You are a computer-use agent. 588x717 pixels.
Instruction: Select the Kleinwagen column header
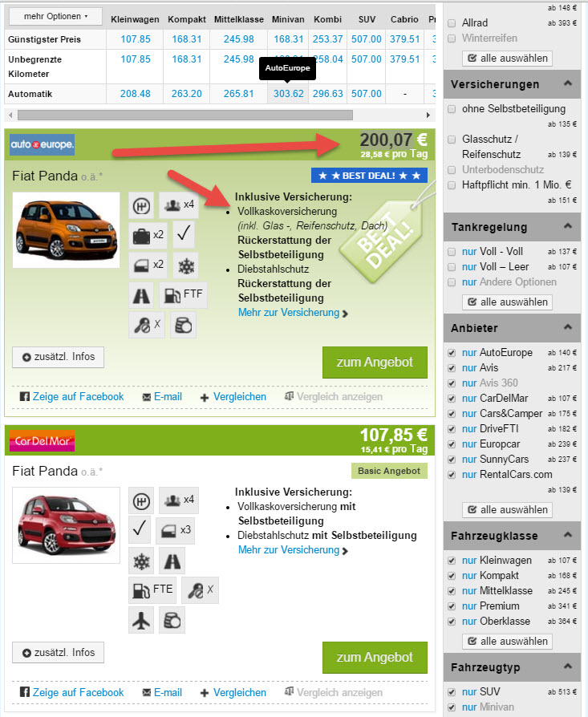(x=135, y=19)
